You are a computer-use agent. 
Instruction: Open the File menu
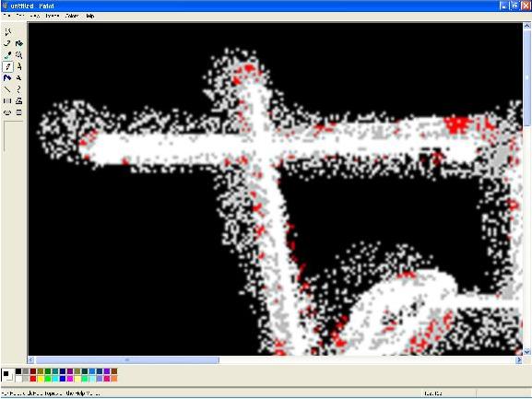[6, 16]
